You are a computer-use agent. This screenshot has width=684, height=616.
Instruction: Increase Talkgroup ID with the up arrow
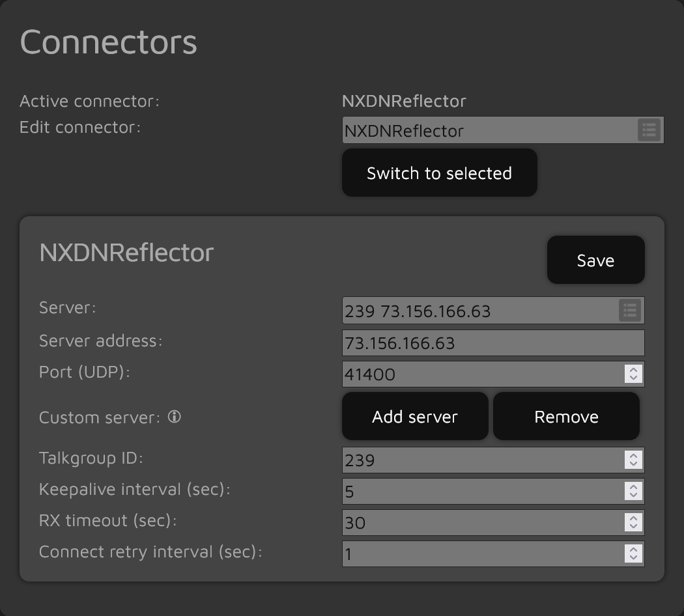[x=633, y=455]
